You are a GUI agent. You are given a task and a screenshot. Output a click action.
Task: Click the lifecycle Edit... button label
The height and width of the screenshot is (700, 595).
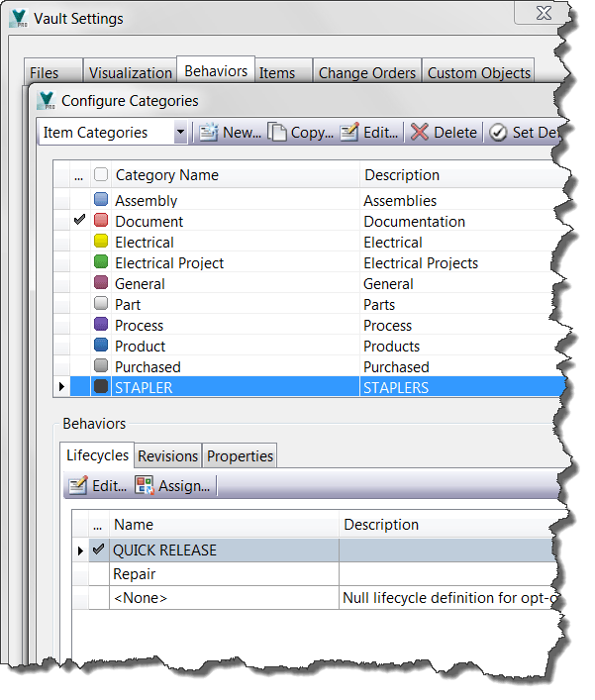(x=109, y=486)
